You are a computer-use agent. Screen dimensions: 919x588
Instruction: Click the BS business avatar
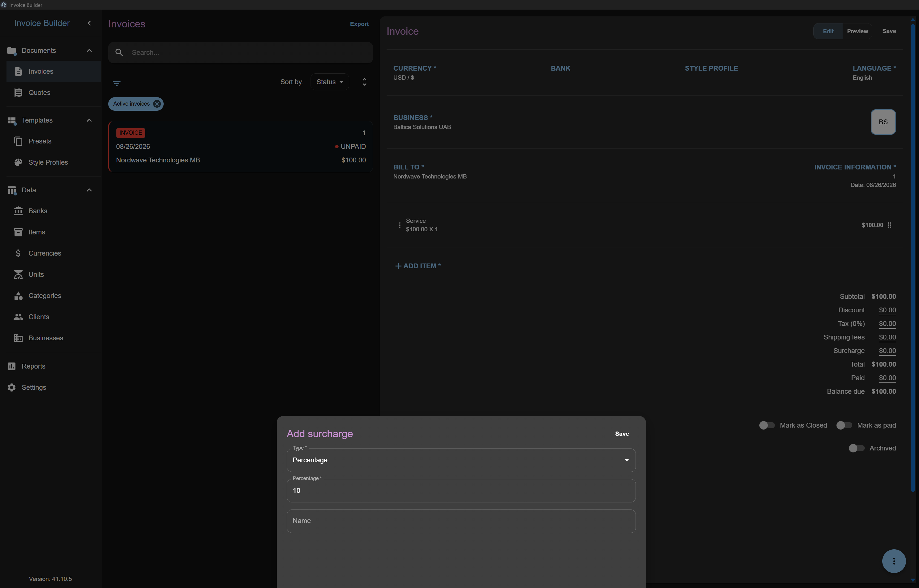coord(883,122)
